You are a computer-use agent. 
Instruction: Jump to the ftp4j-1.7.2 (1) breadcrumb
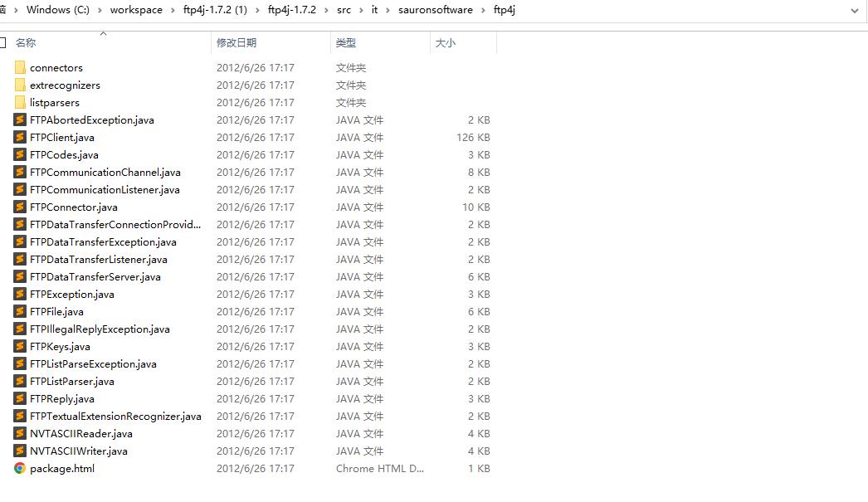pos(215,10)
